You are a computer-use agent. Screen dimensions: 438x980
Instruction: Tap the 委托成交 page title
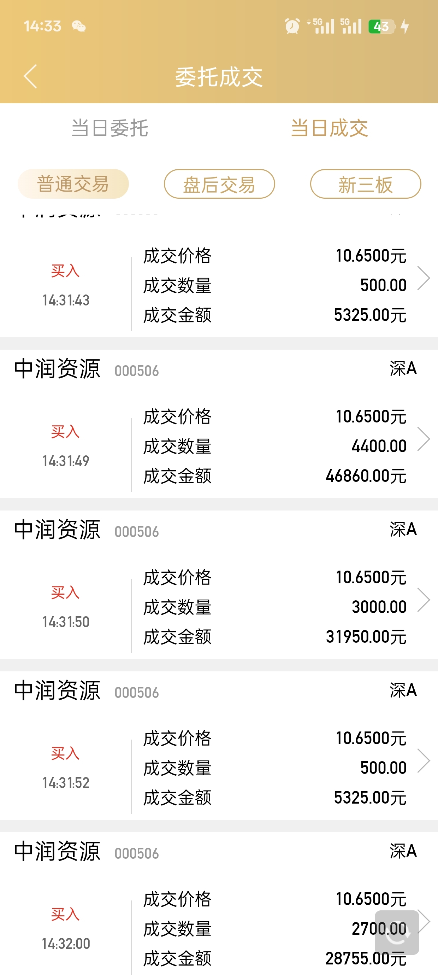[x=219, y=77]
